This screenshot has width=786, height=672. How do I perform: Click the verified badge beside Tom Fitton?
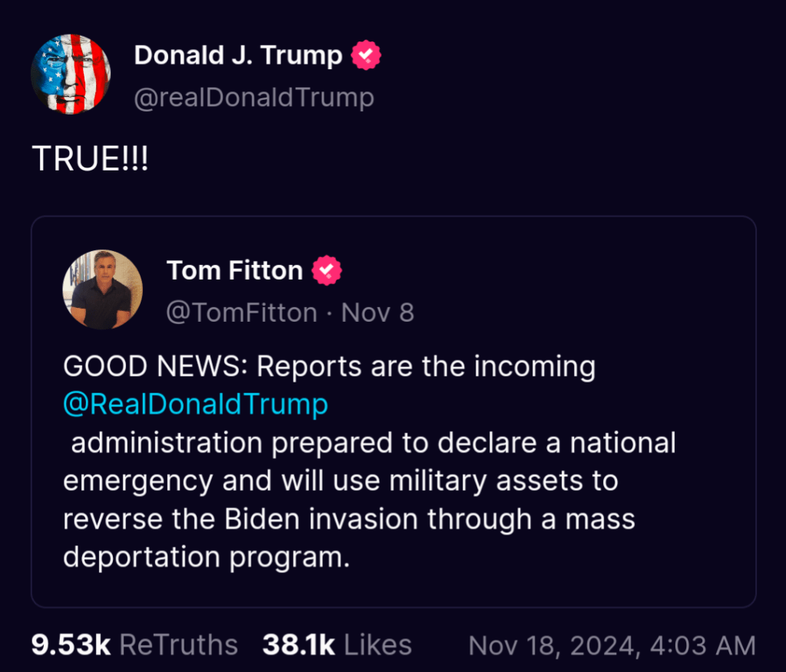[327, 270]
